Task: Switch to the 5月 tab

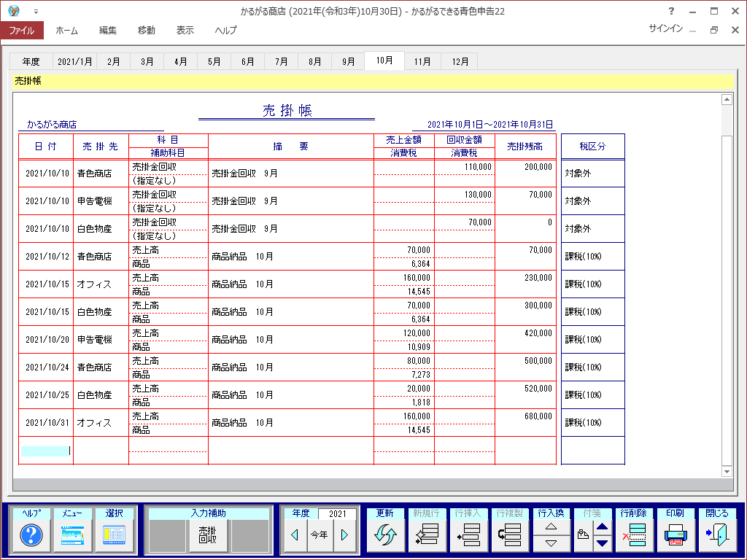Action: tap(214, 61)
